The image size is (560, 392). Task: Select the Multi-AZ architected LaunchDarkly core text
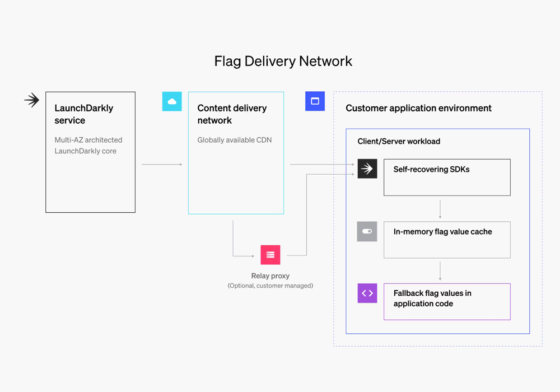[88, 146]
